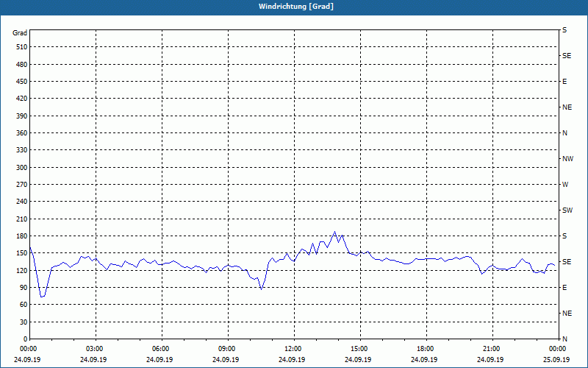Click the 420 y-axis value
Viewport: 588px width, 368px height.
click(22, 99)
